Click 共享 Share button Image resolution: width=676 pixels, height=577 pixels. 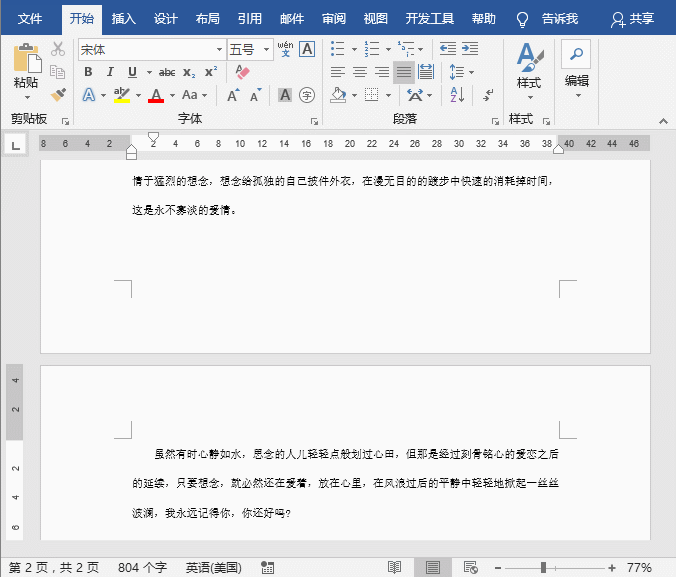click(632, 19)
